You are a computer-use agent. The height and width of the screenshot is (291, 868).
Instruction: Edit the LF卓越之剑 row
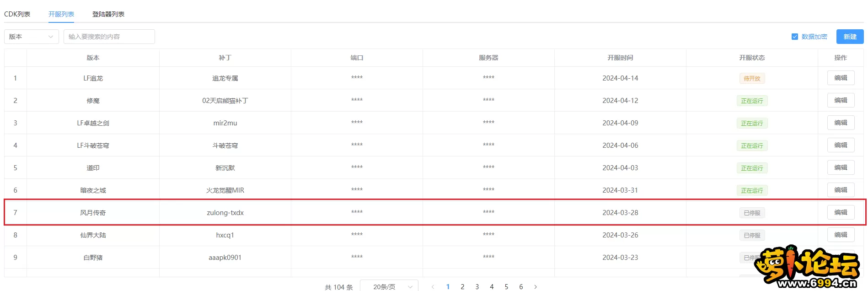click(841, 123)
